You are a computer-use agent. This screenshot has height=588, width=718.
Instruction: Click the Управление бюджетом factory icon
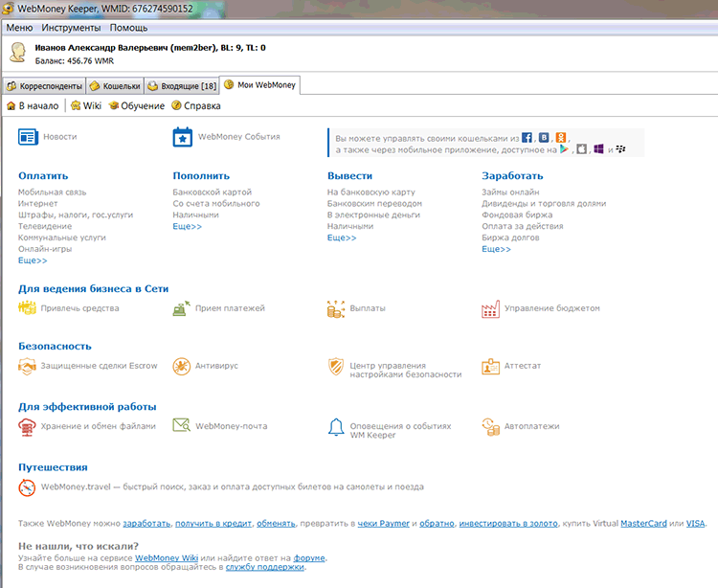pos(490,308)
